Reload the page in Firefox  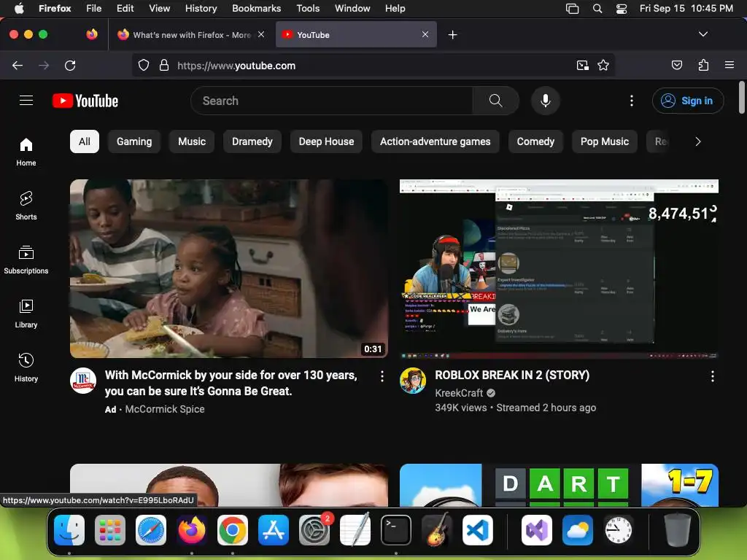[70, 65]
